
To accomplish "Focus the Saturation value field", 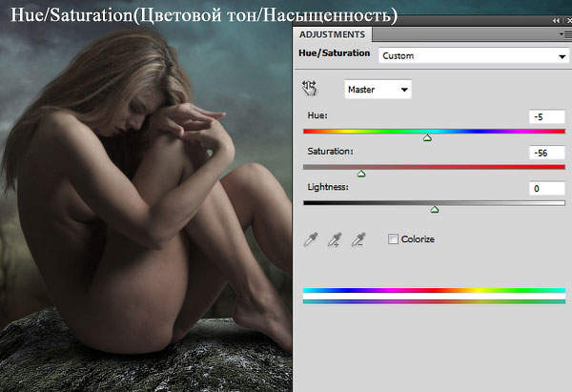I will click(x=547, y=153).
